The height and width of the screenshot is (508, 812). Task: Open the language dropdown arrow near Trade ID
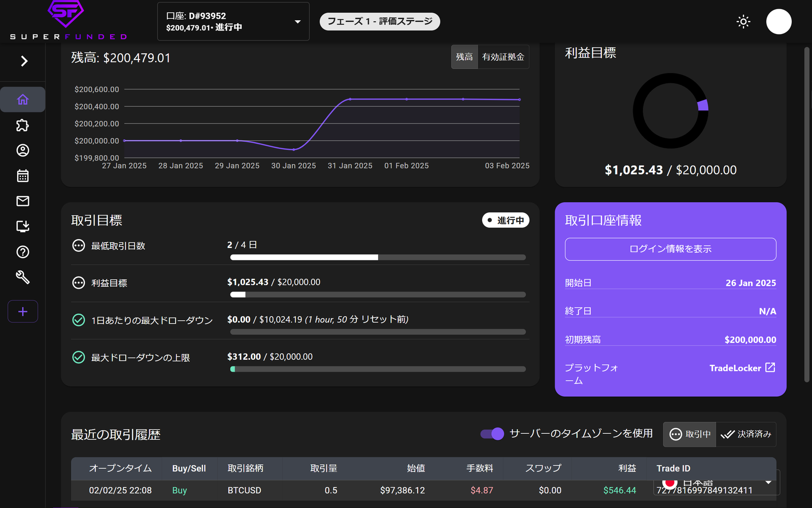click(x=768, y=482)
